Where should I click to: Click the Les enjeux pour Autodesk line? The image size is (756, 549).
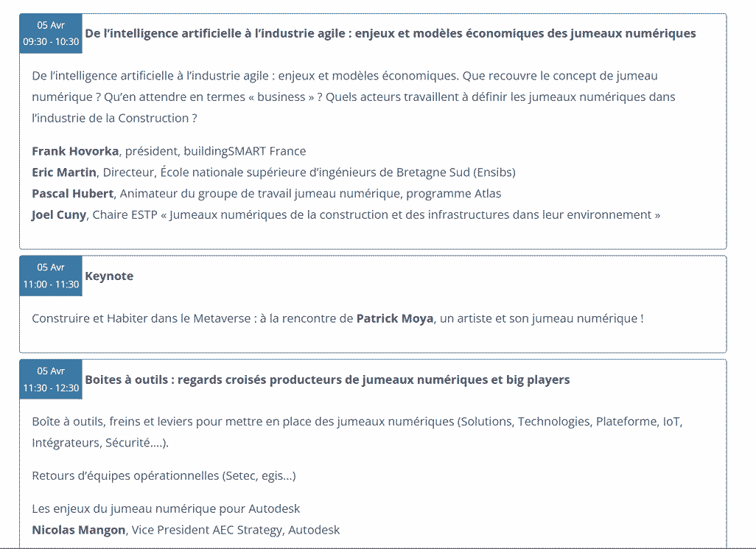(166, 508)
